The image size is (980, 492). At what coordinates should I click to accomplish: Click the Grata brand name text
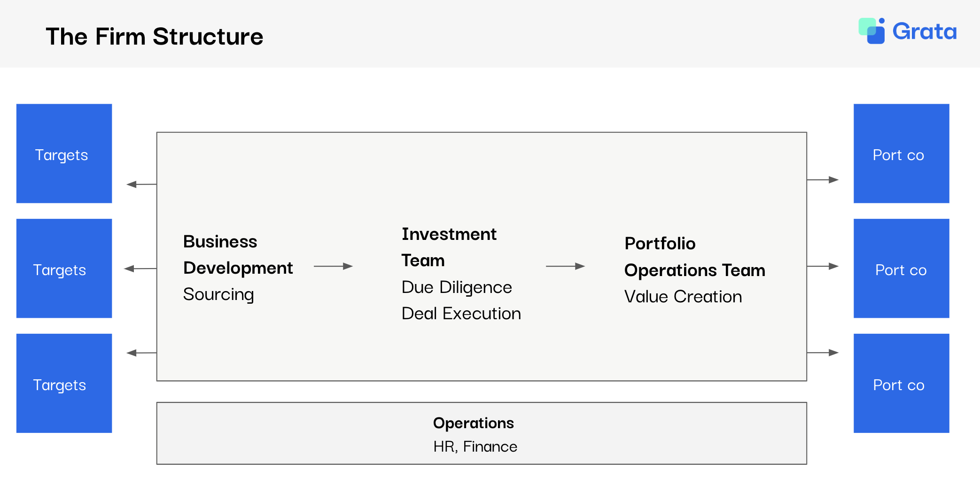pos(924,32)
